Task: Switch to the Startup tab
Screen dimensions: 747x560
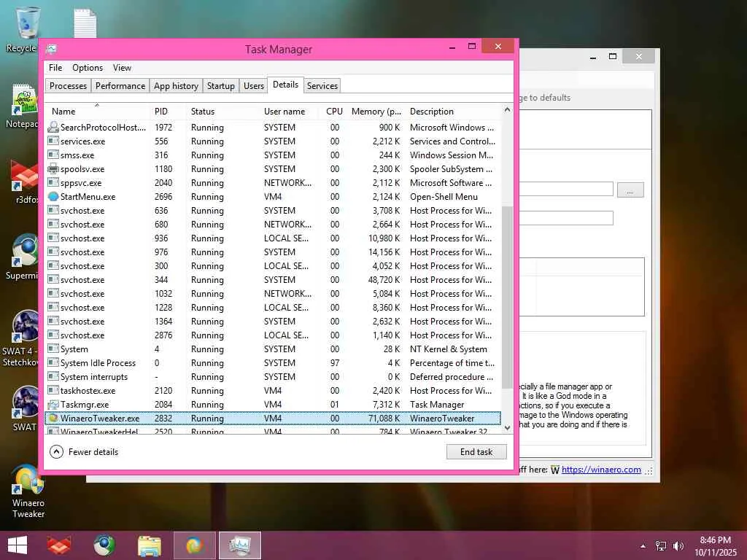Action: coord(220,86)
